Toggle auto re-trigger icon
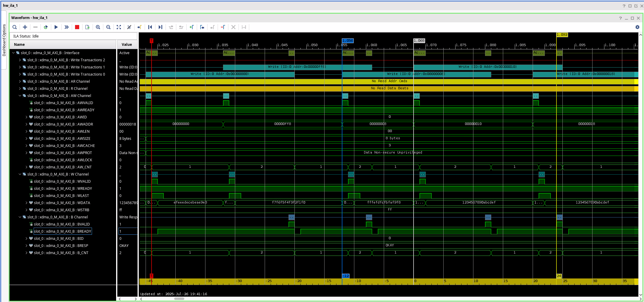This screenshot has width=644, height=302. (46, 27)
